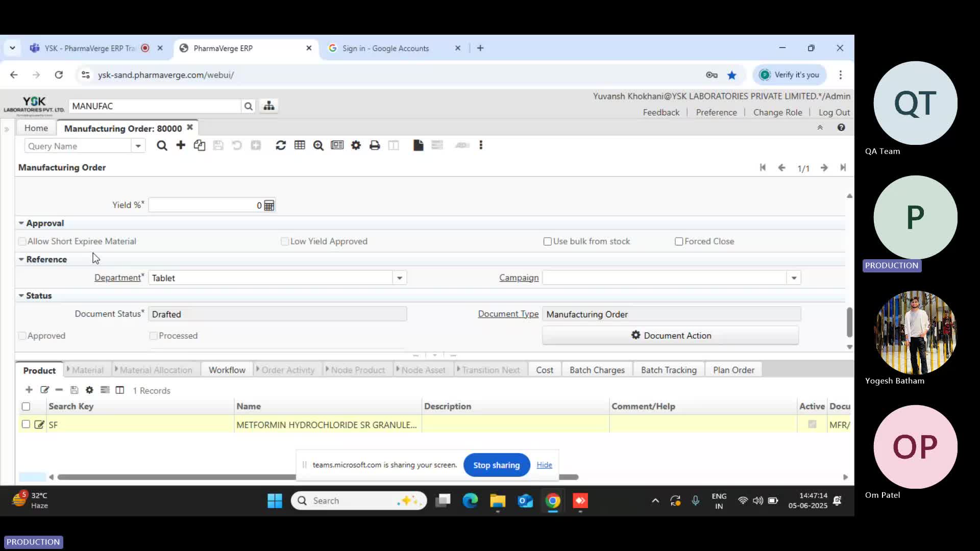Collapse the Approval section
Viewport: 980px width, 551px height.
[x=21, y=223]
